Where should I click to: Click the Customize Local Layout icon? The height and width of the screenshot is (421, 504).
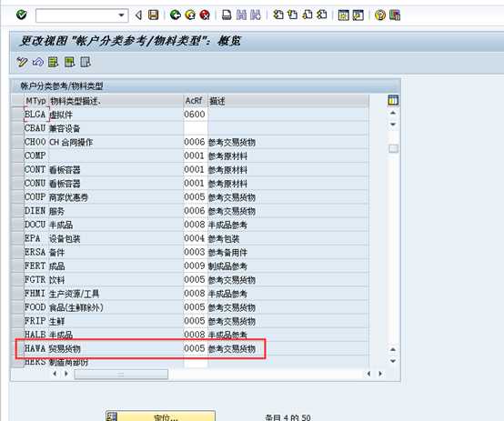[x=395, y=15]
